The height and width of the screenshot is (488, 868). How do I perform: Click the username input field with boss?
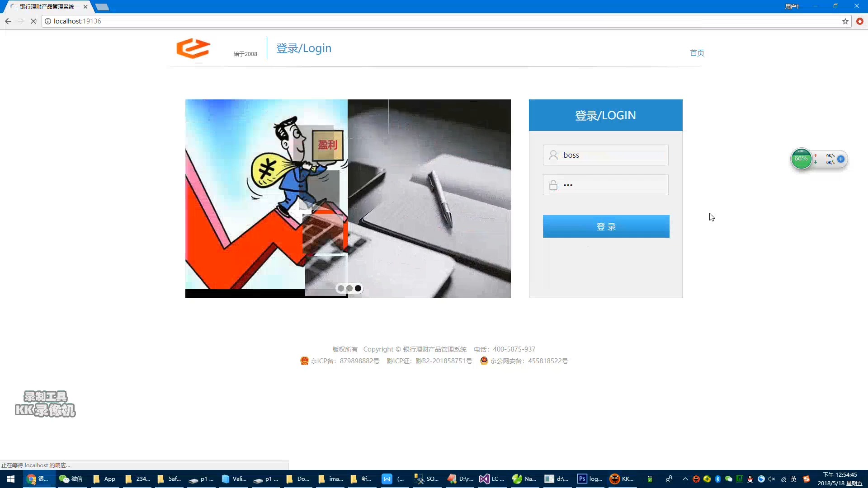pos(605,155)
